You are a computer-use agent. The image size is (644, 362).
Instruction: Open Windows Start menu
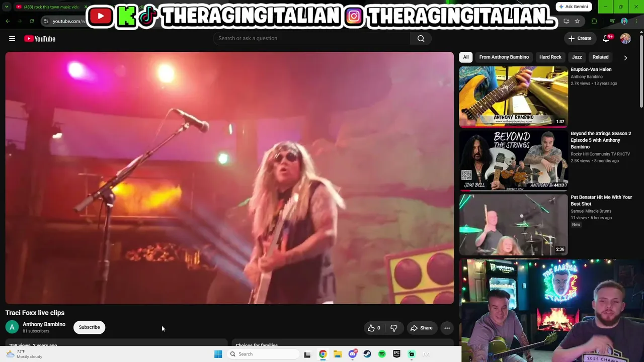pos(218,354)
